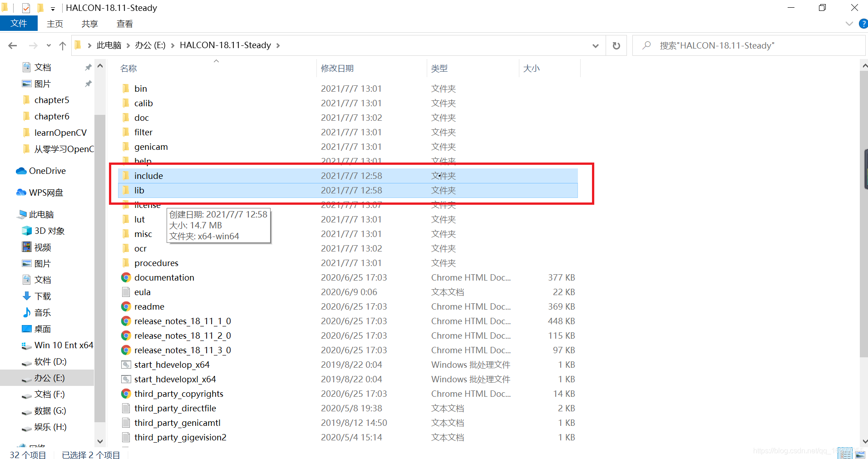Switch to large icons view in status bar
The height and width of the screenshot is (459, 868).
859,454
